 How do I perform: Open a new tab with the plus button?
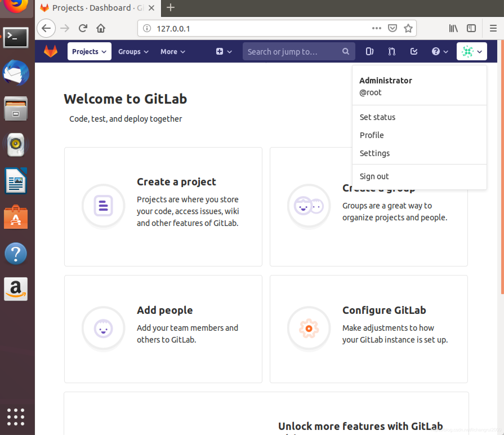[x=171, y=8]
